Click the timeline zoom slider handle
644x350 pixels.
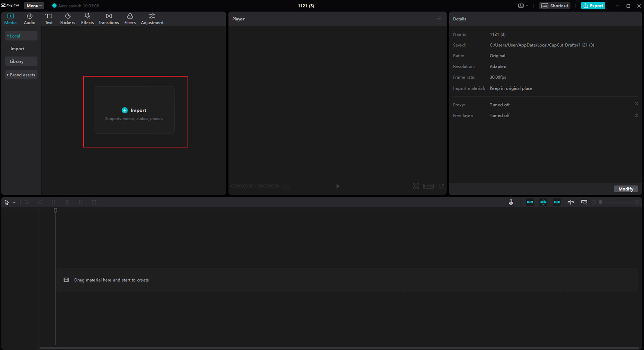click(x=600, y=202)
